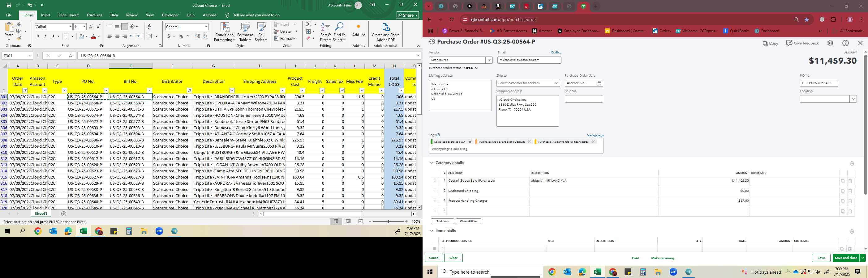
Task: Collapse the Category details section
Action: pos(432,163)
